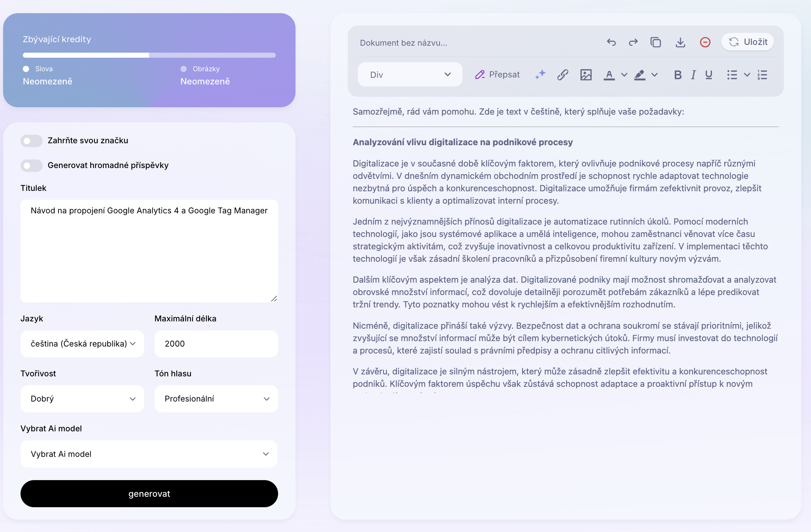Screen dimensions: 811x532
Task: Apply bulleted list formatting
Action: (732, 75)
